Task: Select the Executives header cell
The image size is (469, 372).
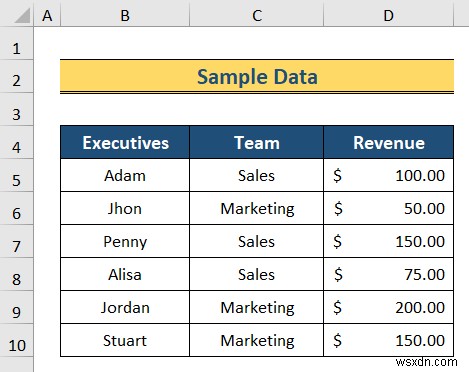Action: tap(125, 142)
